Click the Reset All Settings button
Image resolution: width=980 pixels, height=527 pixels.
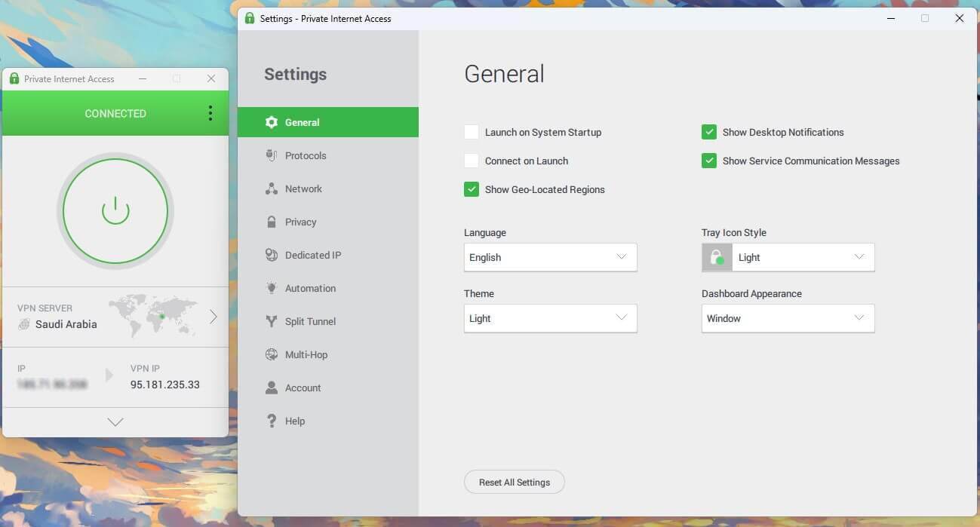(x=515, y=483)
